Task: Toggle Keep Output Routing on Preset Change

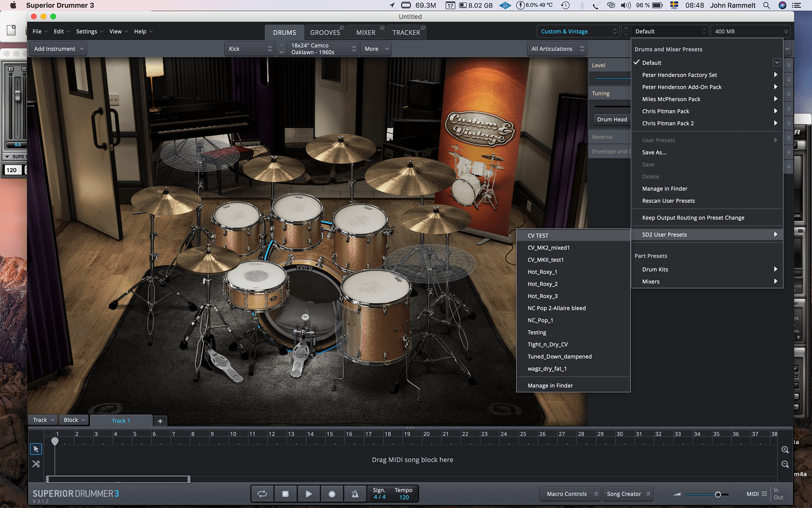Action: [693, 218]
